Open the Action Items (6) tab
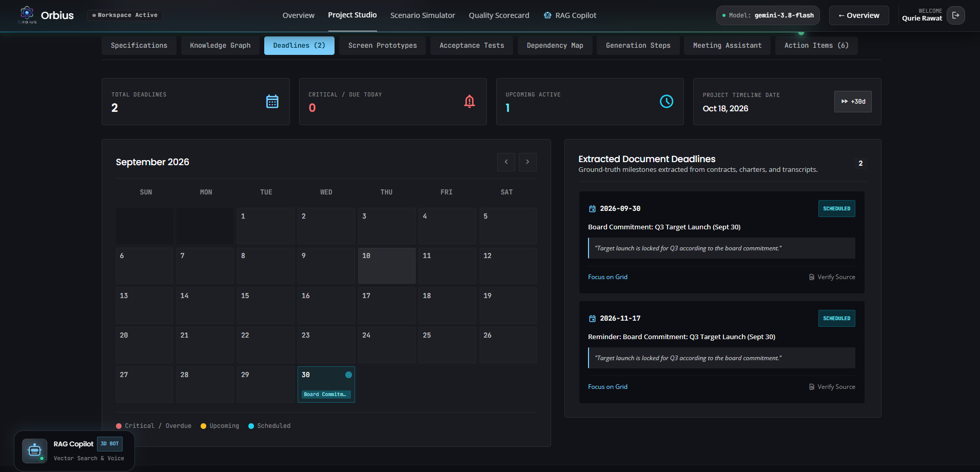980x472 pixels. (816, 46)
